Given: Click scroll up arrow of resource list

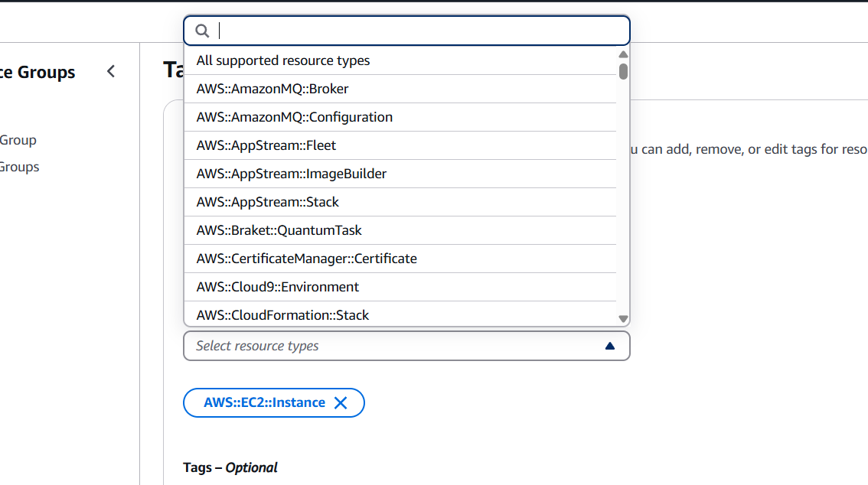Looking at the screenshot, I should pos(623,54).
